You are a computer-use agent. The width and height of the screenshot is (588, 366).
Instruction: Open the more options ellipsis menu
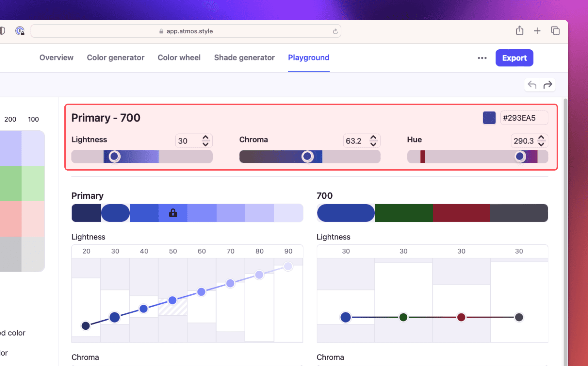[482, 58]
